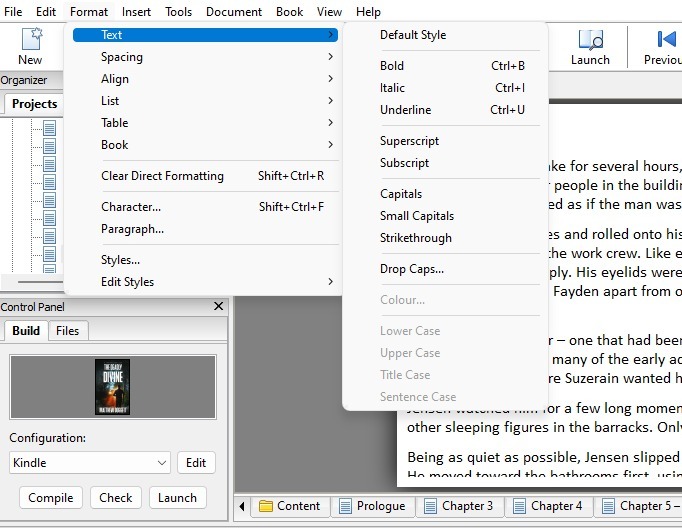Apply Capitals formatting
The height and width of the screenshot is (528, 682).
pyautogui.click(x=445, y=194)
